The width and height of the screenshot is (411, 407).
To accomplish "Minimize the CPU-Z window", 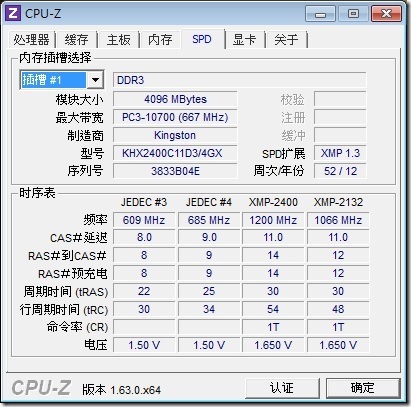I will coord(320,14).
